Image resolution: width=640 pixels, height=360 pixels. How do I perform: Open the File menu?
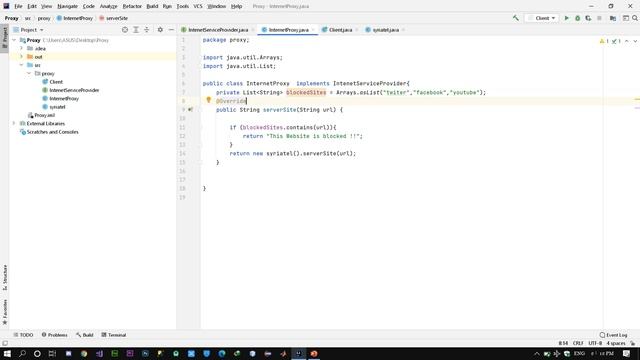point(18,6)
